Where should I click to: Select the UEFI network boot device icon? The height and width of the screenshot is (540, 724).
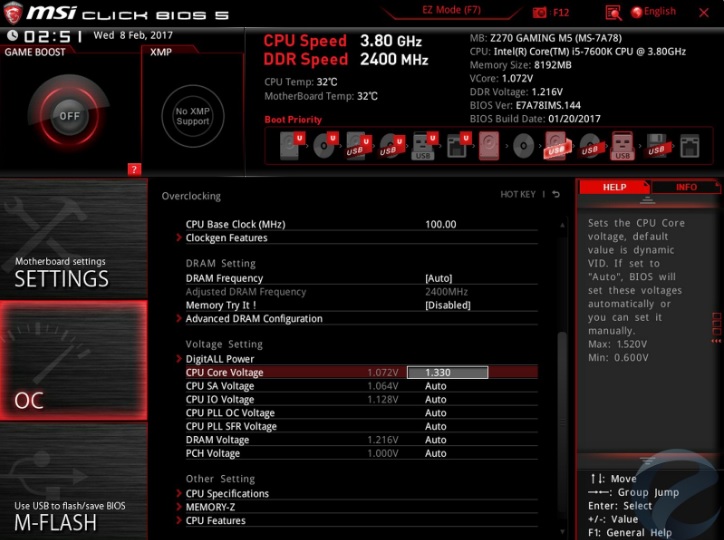tap(459, 145)
